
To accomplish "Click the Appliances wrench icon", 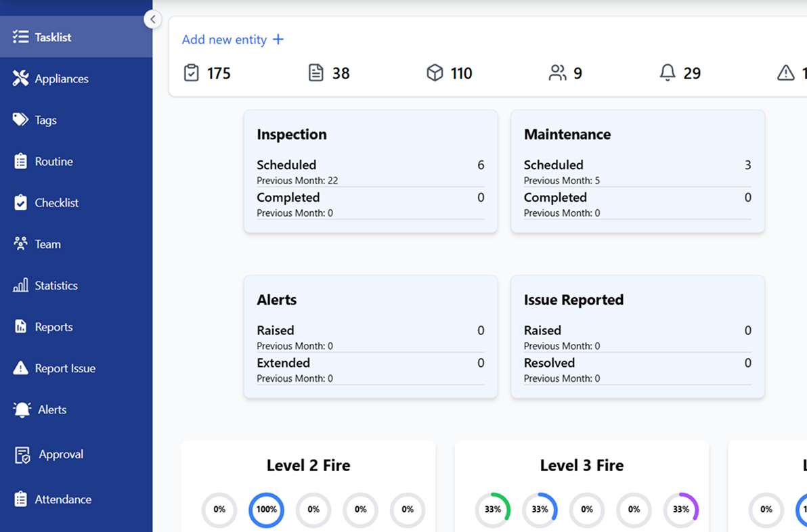I will coord(20,79).
